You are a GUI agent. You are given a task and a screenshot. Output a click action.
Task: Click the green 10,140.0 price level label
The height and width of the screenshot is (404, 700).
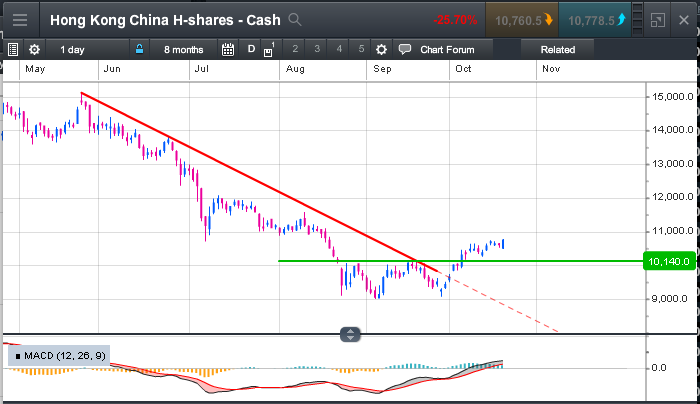tap(669, 261)
